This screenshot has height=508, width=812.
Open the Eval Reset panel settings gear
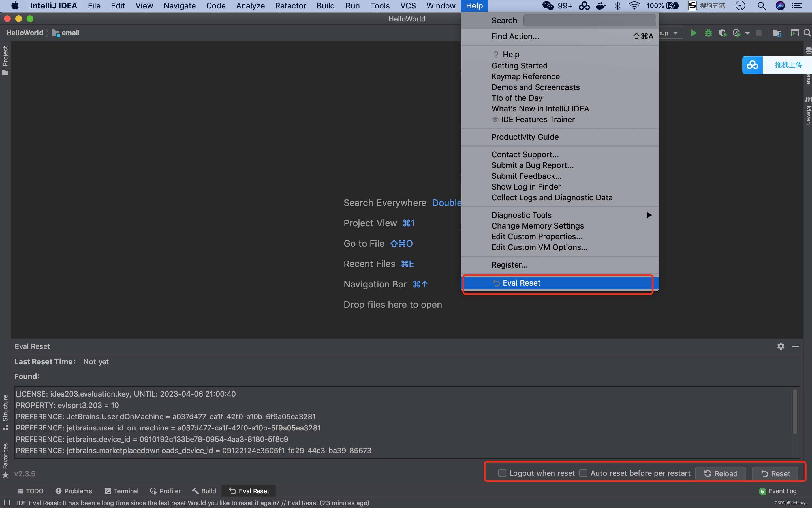click(x=781, y=346)
